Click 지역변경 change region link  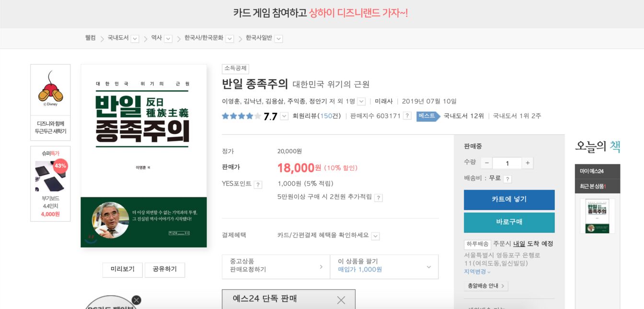click(477, 272)
